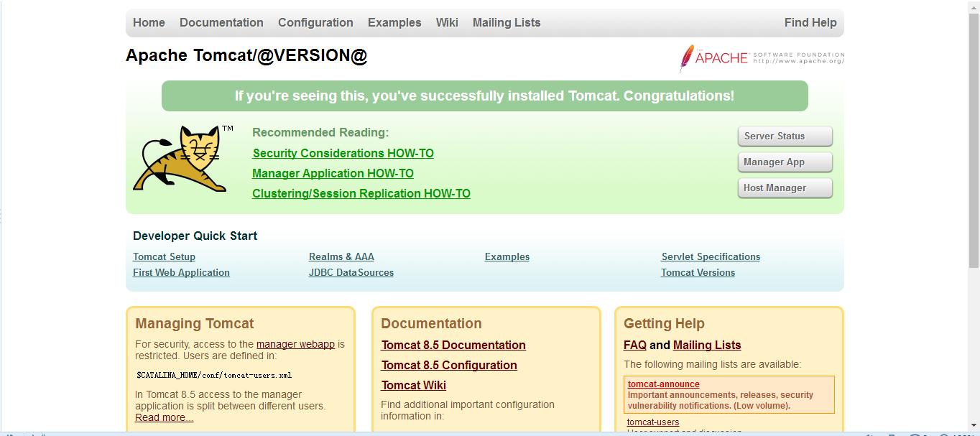Click the $CATALINA_HOME/conf/tomcat-users.xml path text

pyautogui.click(x=214, y=375)
